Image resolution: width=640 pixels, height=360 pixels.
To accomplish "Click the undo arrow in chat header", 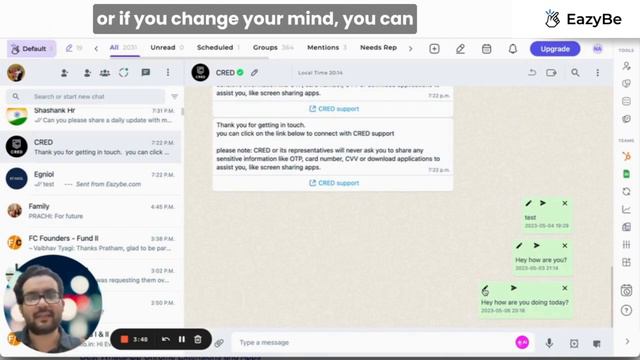I will (x=532, y=73).
